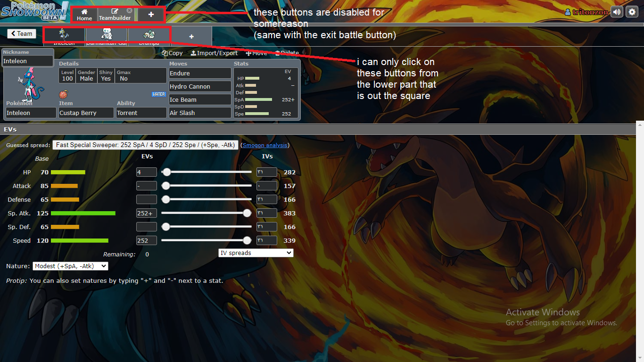
Task: Edit the Attack EV field
Action: tap(146, 186)
